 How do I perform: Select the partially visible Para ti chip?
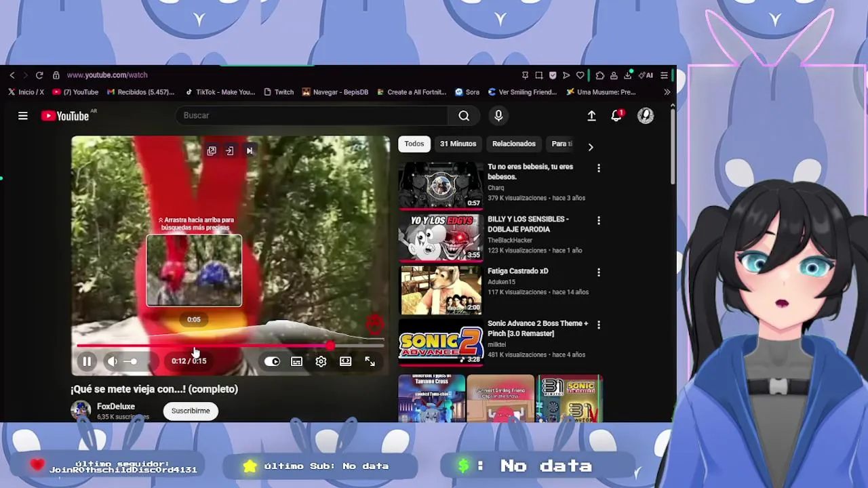click(561, 144)
